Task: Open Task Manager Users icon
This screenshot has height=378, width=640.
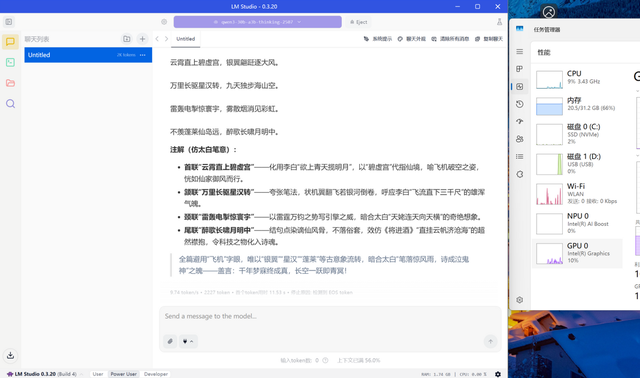Action: coord(520,139)
